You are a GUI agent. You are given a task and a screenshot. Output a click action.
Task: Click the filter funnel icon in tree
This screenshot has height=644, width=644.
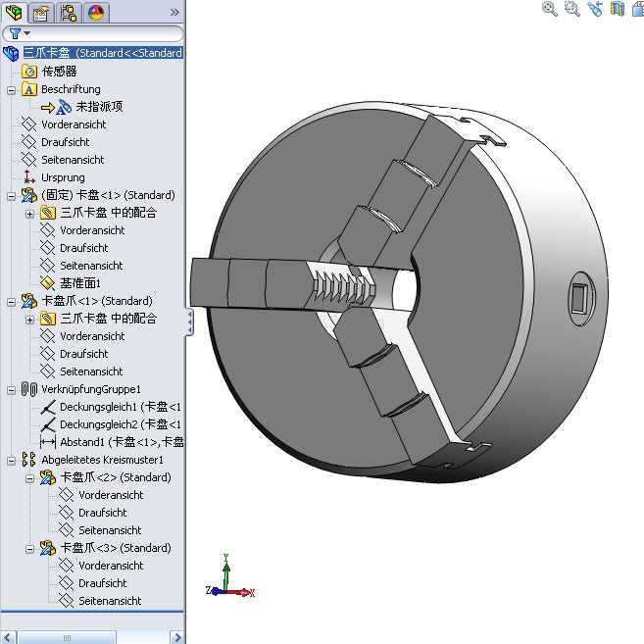click(x=15, y=33)
